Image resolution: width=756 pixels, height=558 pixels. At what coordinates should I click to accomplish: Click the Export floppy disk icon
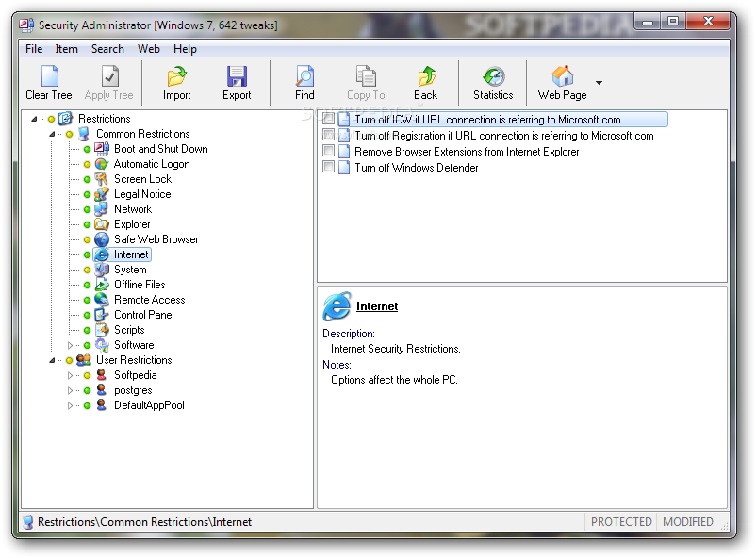tap(237, 76)
